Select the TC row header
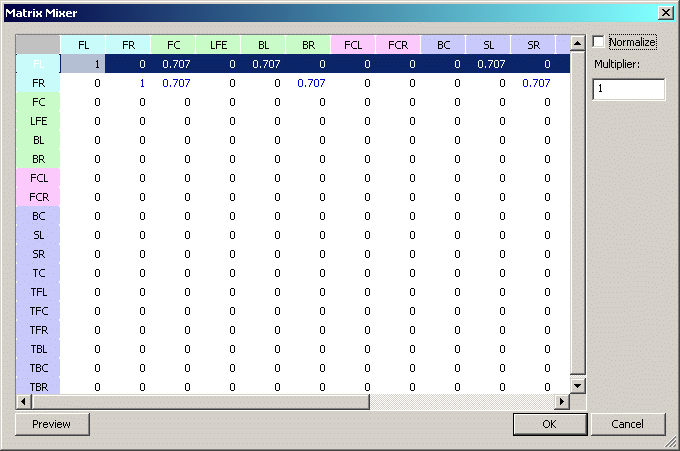 pos(38,273)
